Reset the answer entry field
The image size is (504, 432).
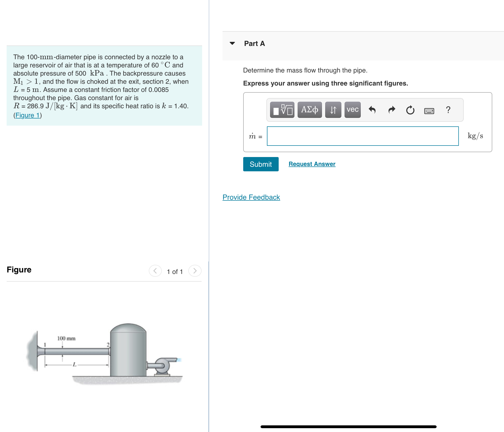[x=410, y=110]
